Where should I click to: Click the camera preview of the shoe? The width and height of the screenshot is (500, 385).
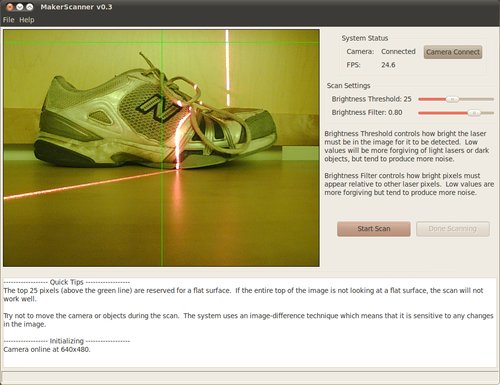[161, 148]
